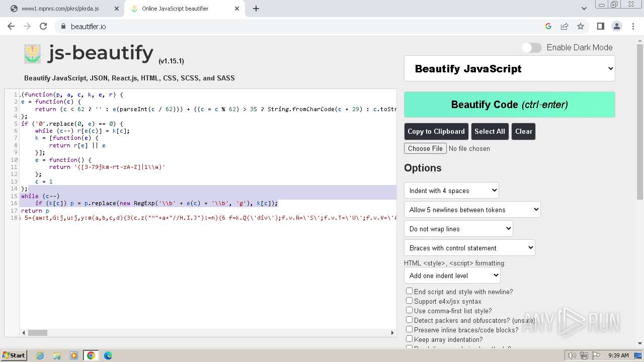Click line number 5 in gutter

coord(16,123)
